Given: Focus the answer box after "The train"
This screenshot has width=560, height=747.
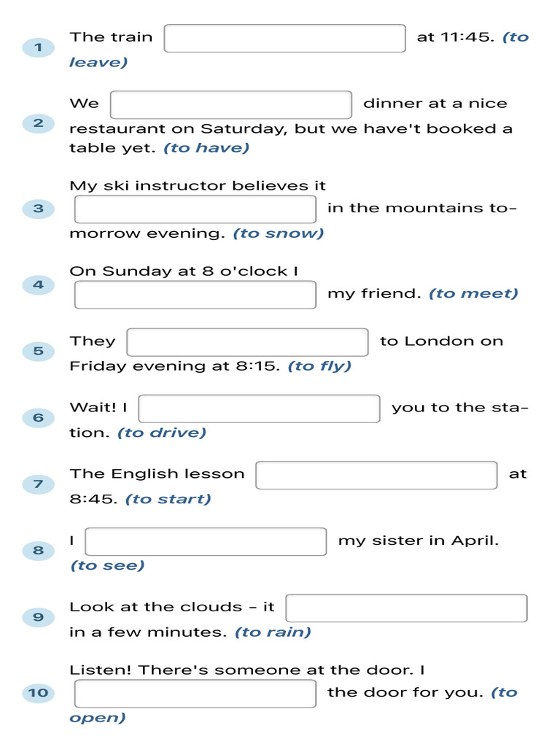Looking at the screenshot, I should tap(284, 39).
